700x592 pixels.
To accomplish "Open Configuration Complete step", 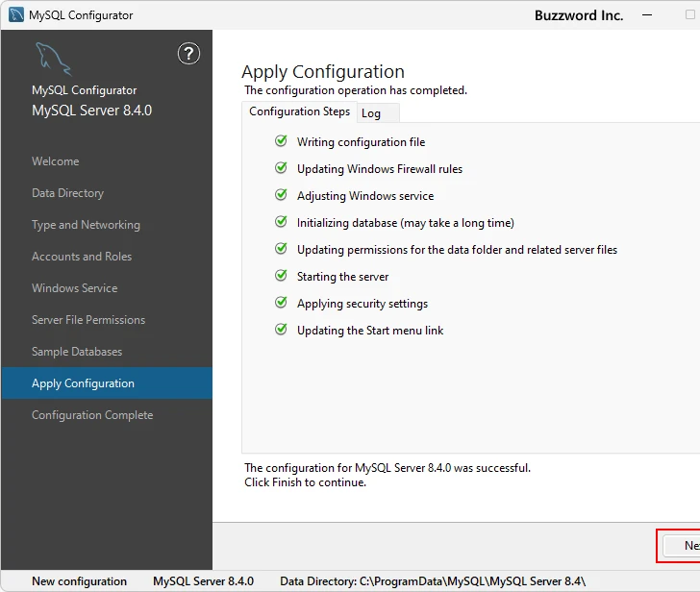I will (92, 415).
